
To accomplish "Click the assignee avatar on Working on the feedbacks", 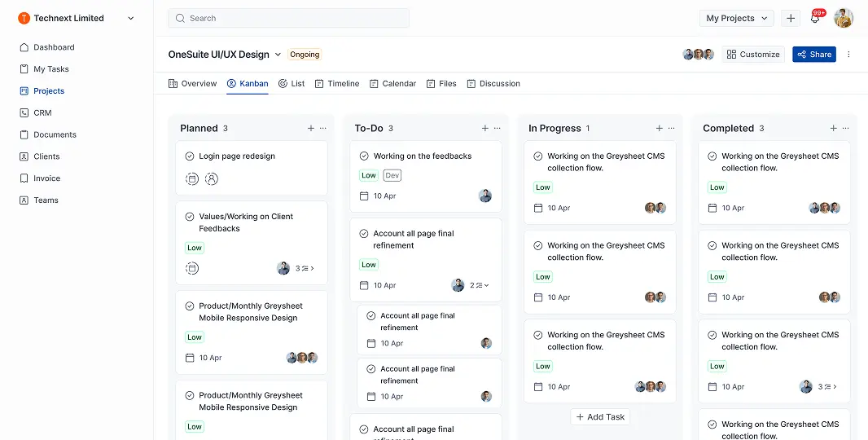I will coord(485,196).
